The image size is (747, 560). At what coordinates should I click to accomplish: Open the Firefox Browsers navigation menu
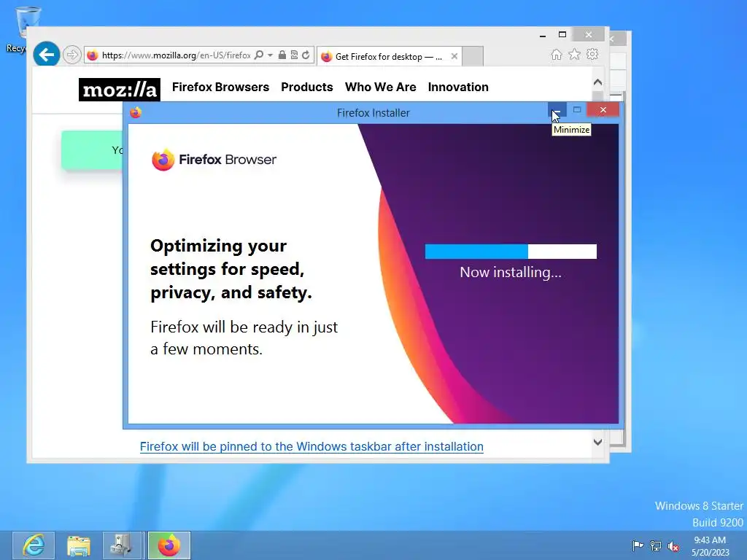coord(220,87)
